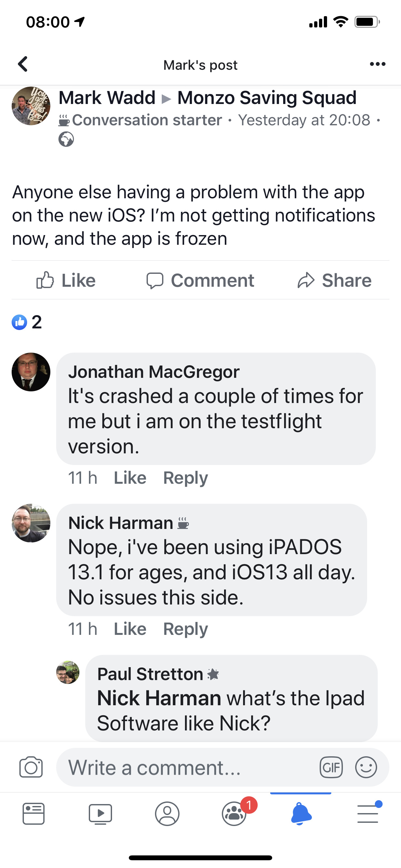
Task: Open the three-dot more options menu
Action: (377, 64)
